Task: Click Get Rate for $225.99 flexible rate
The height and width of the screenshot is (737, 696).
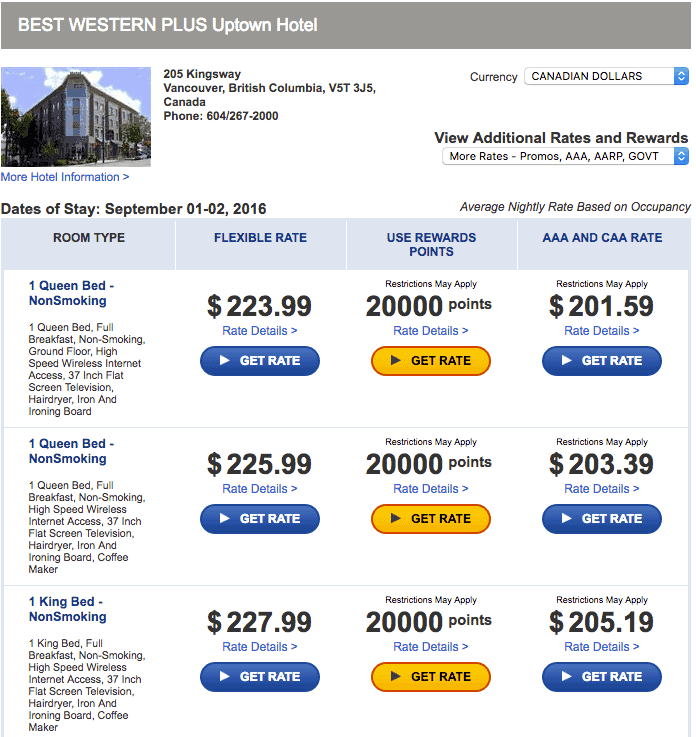Action: [x=260, y=519]
